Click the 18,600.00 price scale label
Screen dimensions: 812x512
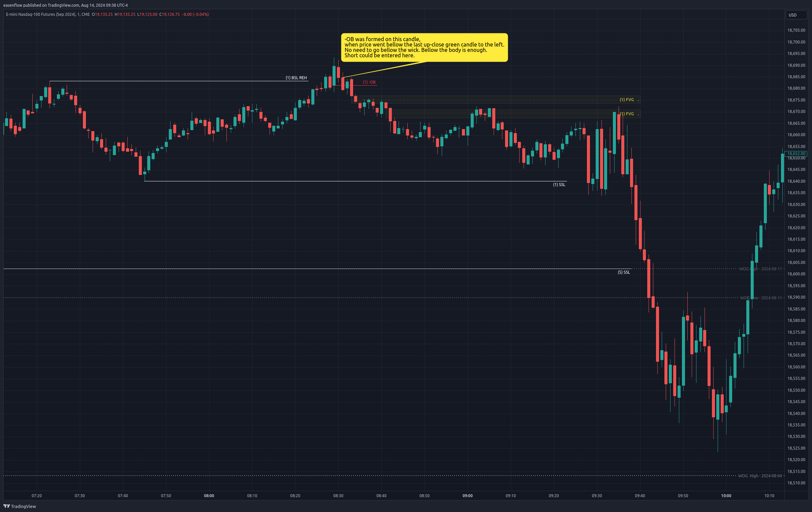(x=796, y=274)
